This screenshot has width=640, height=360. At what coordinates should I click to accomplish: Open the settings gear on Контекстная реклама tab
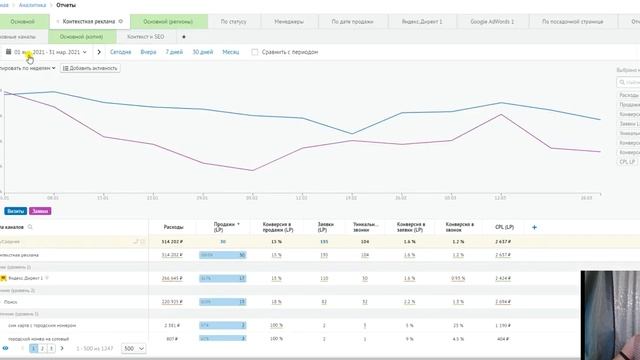121,21
